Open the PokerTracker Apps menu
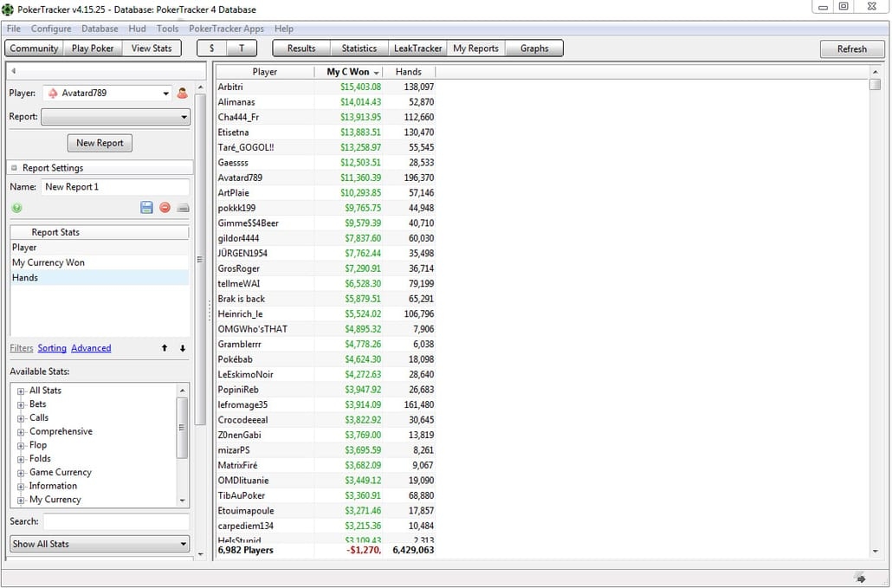 [x=226, y=29]
